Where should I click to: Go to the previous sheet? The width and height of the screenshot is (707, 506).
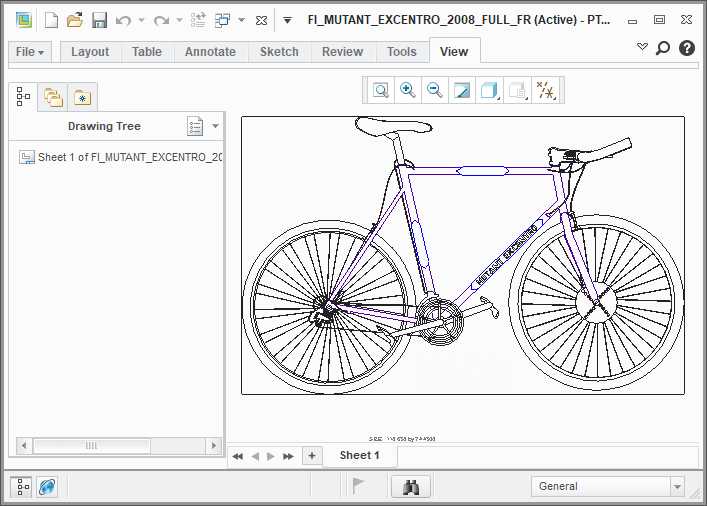point(255,456)
